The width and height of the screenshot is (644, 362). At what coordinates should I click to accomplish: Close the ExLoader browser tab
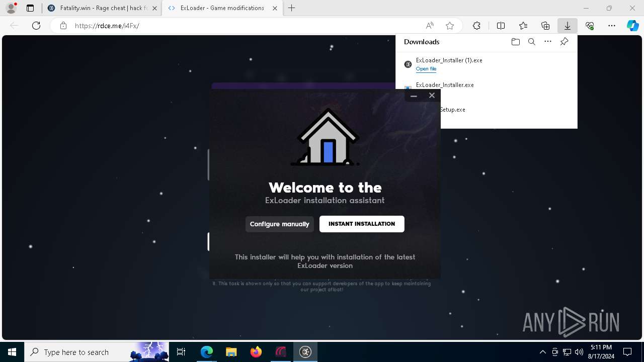tap(275, 8)
